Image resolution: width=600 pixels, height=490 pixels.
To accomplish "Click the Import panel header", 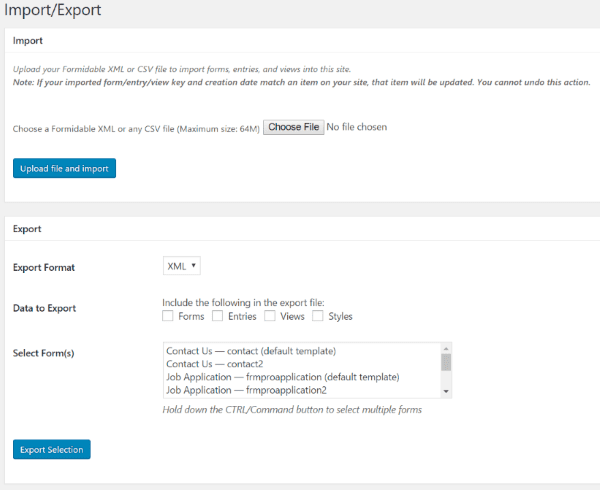I will tap(28, 41).
